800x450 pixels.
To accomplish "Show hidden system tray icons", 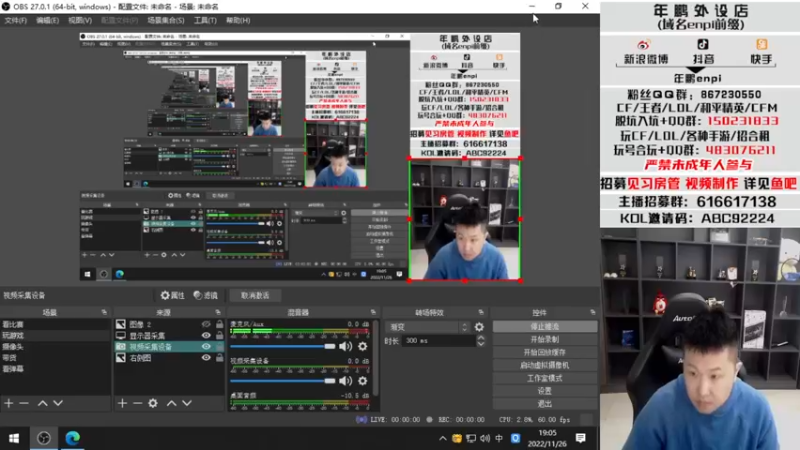I will (442, 438).
